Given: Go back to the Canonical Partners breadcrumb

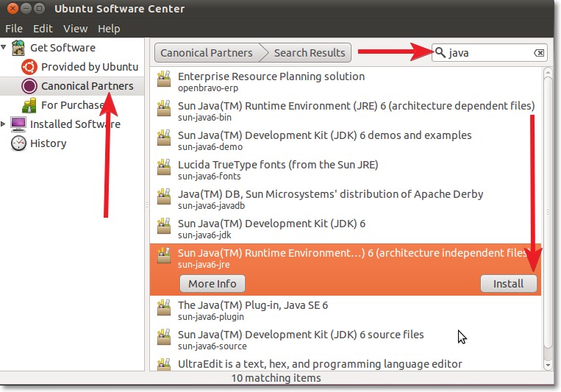Looking at the screenshot, I should click(207, 53).
